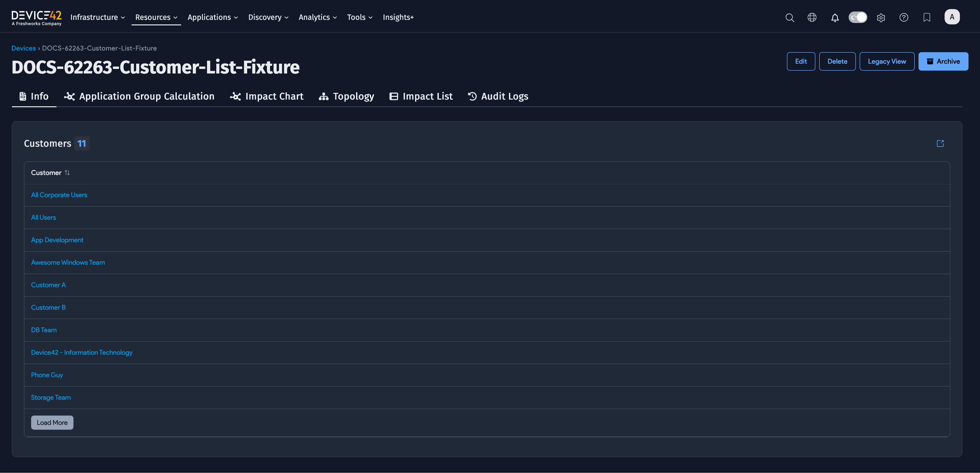Open Customer B link
The image size is (980, 473).
(48, 307)
